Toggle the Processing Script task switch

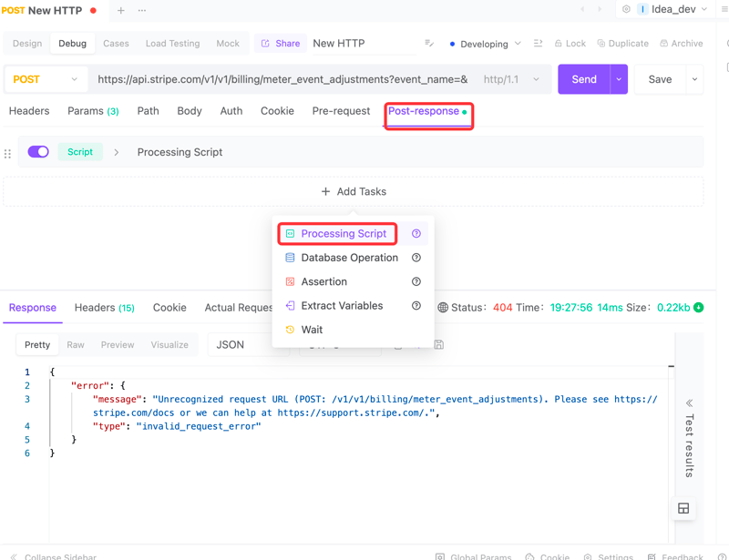click(x=38, y=152)
